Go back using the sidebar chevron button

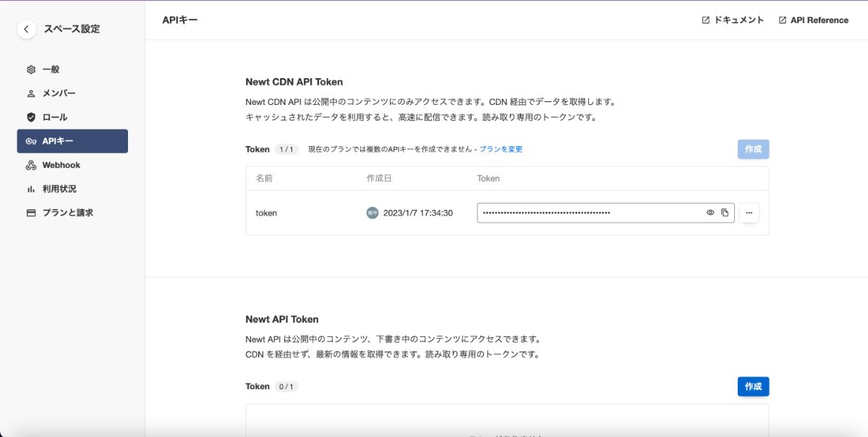click(26, 29)
